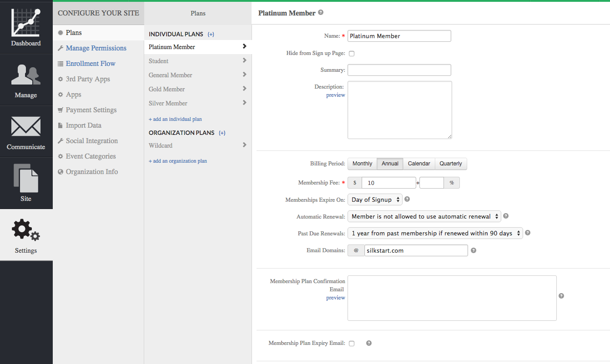Viewport: 610px width, 364px height.
Task: Click help icon beside Automatic Renewal dropdown
Action: [x=506, y=216]
